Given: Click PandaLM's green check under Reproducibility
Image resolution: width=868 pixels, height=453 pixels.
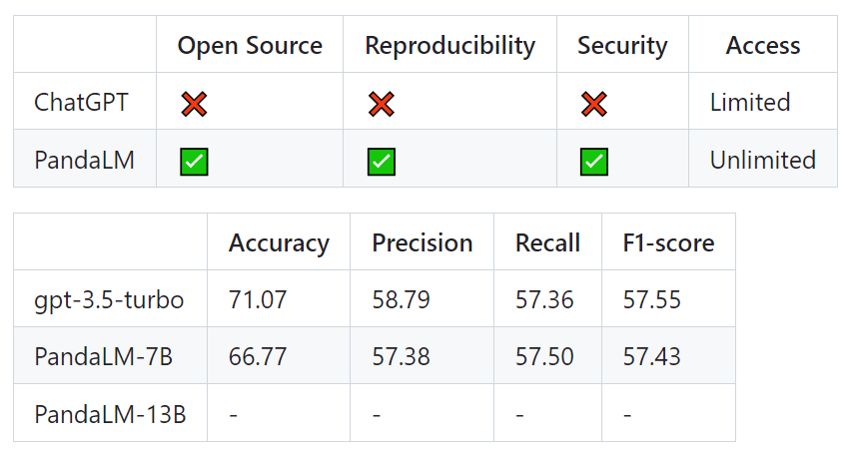Looking at the screenshot, I should 381,161.
